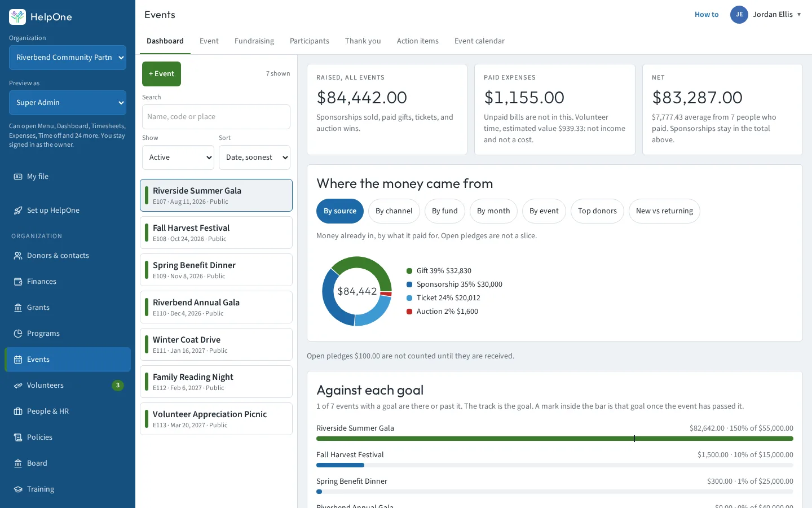
Task: Click the JE user avatar
Action: tap(739, 15)
